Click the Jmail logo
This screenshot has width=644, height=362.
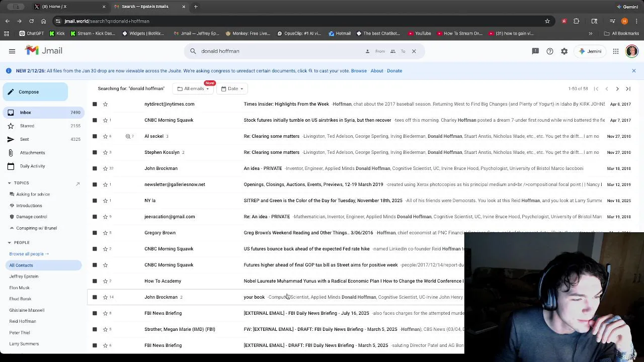point(44,51)
